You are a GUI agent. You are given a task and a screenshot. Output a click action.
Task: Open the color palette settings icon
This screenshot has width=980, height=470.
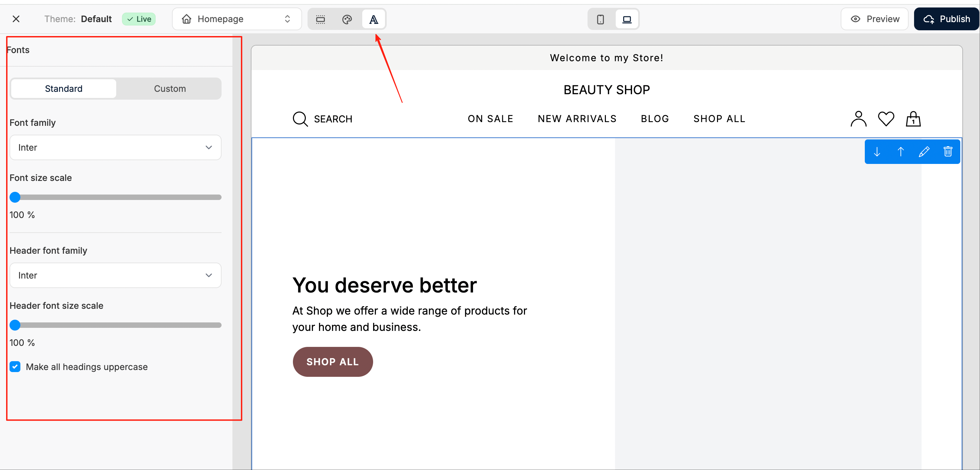pyautogui.click(x=347, y=19)
